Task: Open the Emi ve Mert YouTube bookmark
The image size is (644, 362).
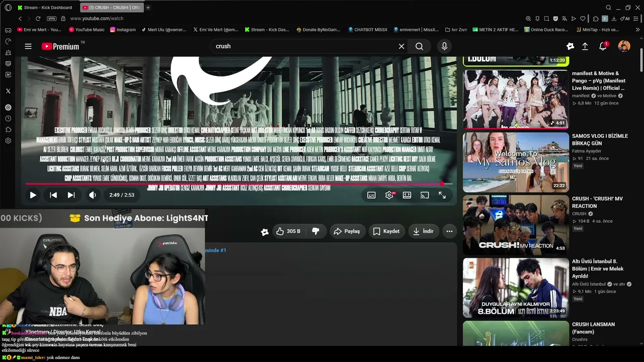Action: [39, 30]
